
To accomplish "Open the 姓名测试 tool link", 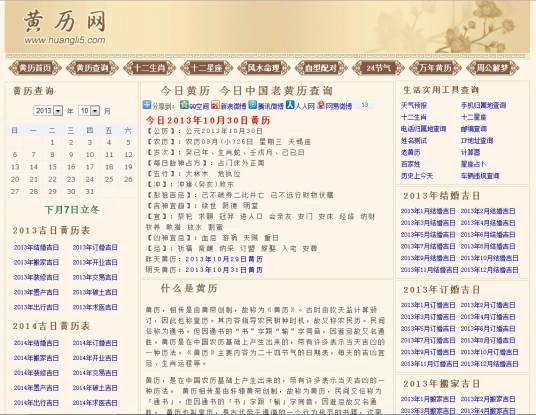I will tap(414, 140).
